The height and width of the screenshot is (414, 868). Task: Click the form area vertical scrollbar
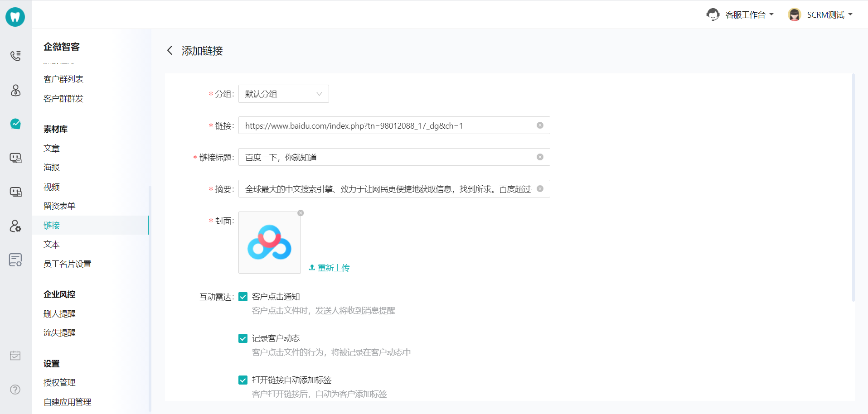(853, 188)
